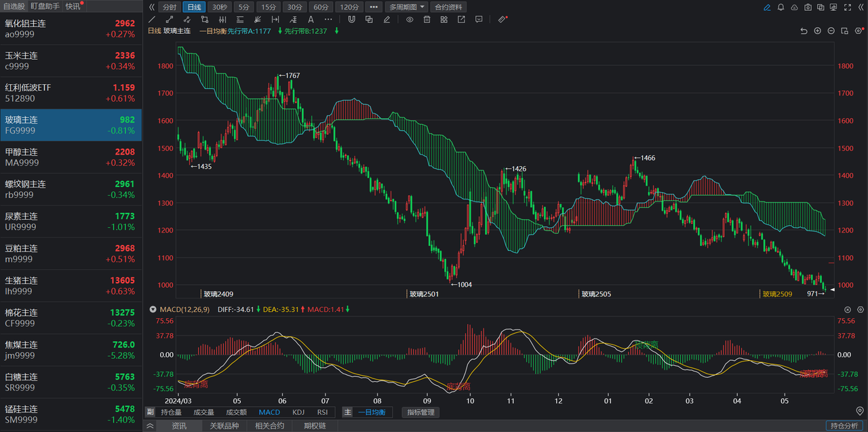The height and width of the screenshot is (432, 868).
Task: Select the range measurement tool
Action: click(x=275, y=20)
